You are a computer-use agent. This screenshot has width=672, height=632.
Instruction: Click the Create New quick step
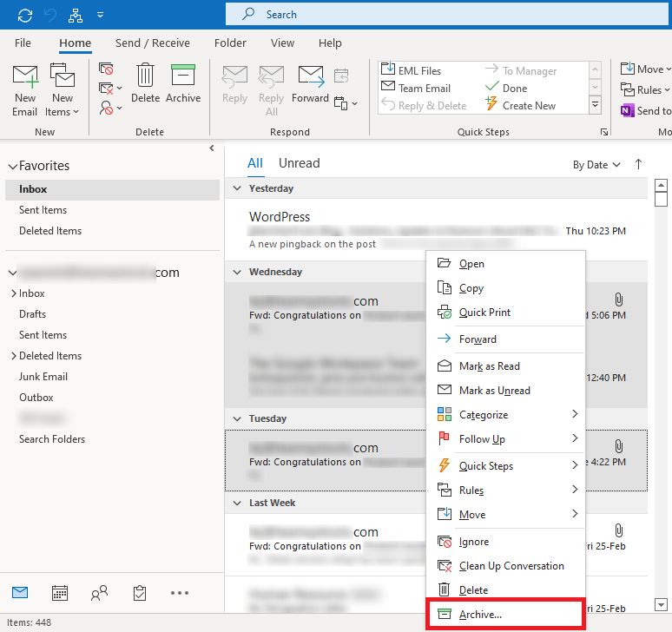[528, 106]
